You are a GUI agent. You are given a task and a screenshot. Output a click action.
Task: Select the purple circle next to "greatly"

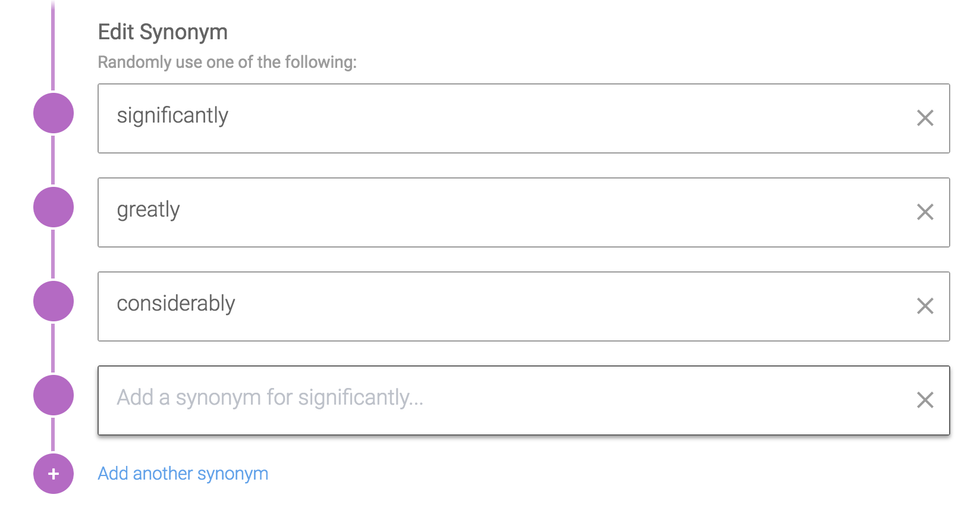pos(54,207)
